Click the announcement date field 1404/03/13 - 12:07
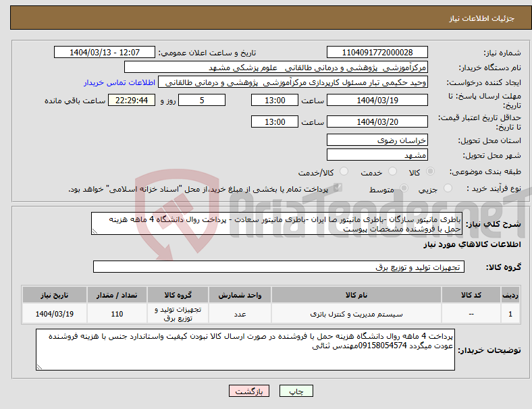Viewport: 532px width, 409px height. [105, 53]
